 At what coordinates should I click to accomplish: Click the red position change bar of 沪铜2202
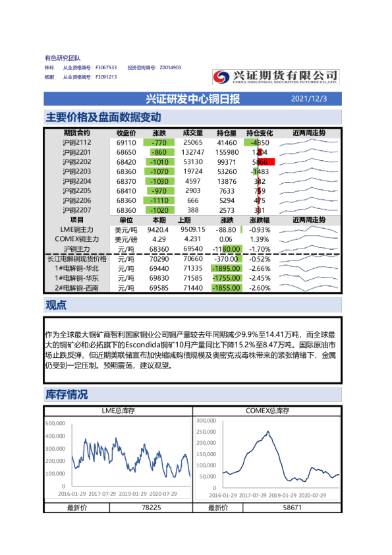click(267, 162)
